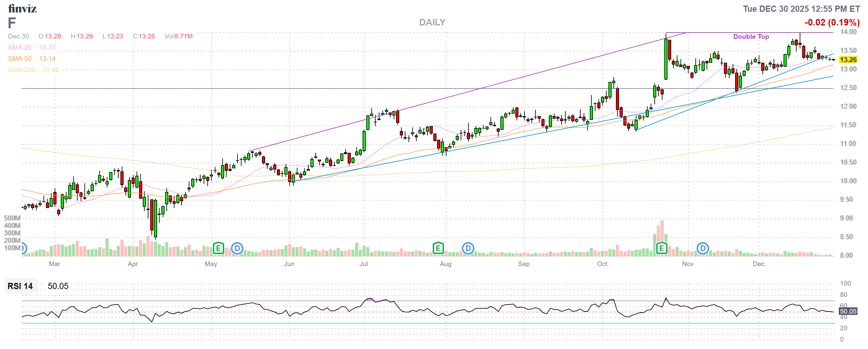
Task: Click the 50.05 RSI value tag on axis
Action: (848, 311)
